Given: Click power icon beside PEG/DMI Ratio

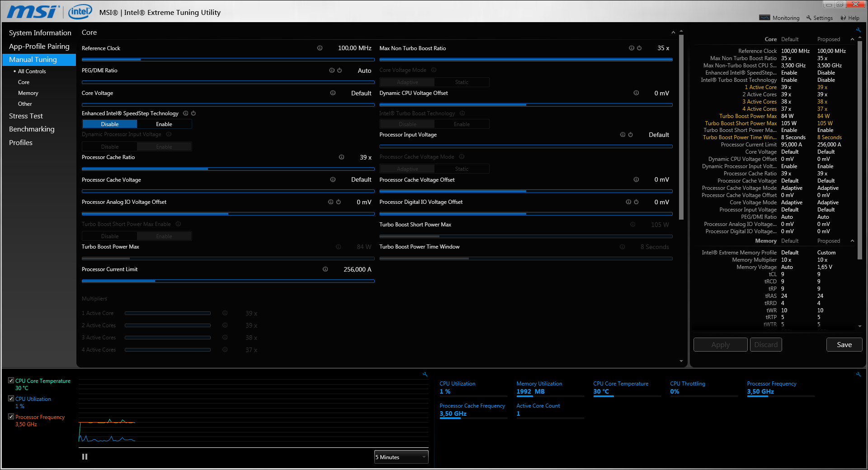Looking at the screenshot, I should pyautogui.click(x=340, y=70).
